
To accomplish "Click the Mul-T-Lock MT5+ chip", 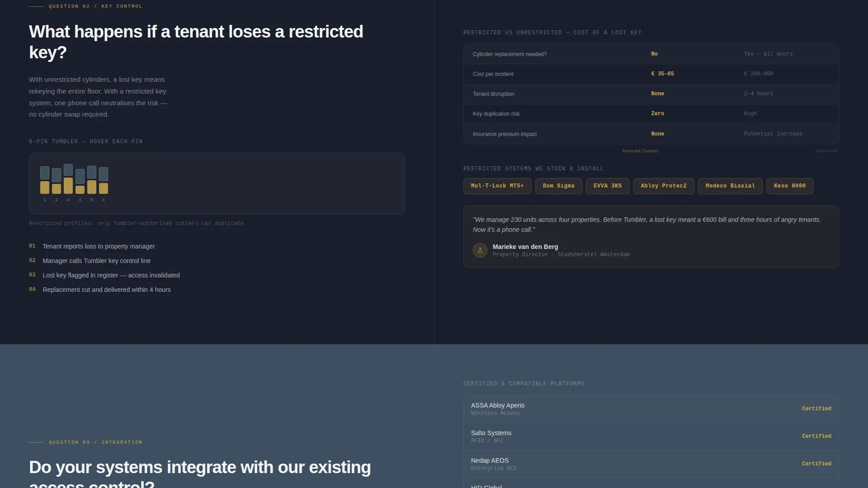I will click(x=497, y=186).
